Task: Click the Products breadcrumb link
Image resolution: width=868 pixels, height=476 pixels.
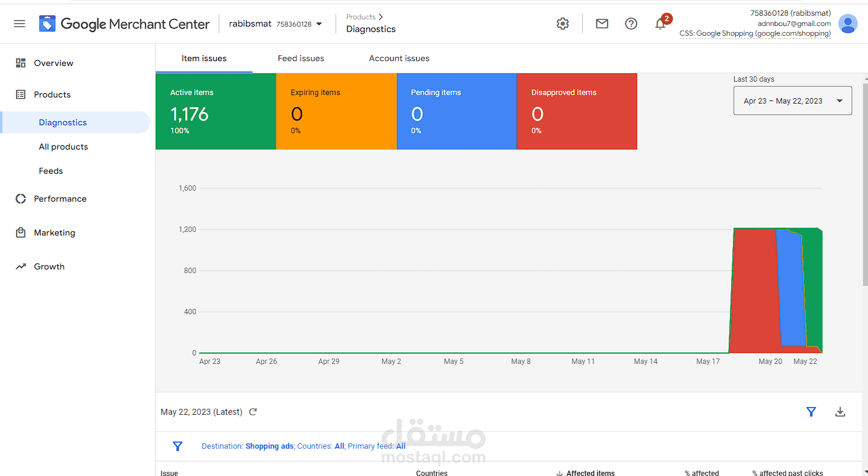Action: [361, 17]
